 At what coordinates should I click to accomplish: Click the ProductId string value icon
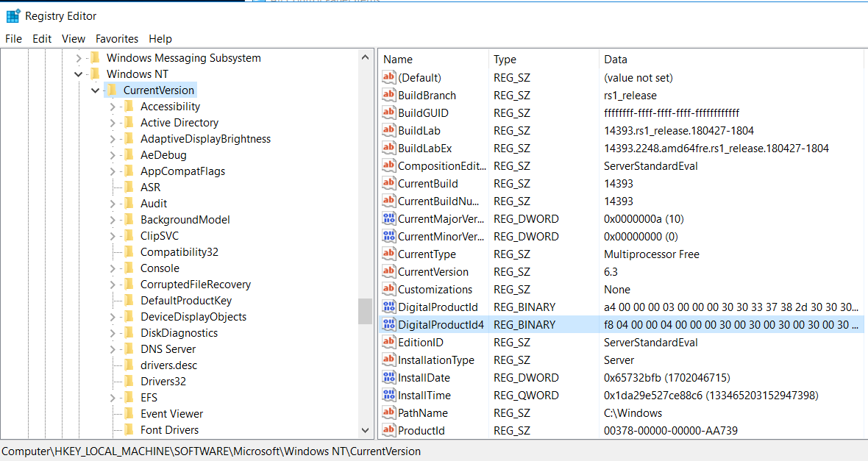pos(389,431)
